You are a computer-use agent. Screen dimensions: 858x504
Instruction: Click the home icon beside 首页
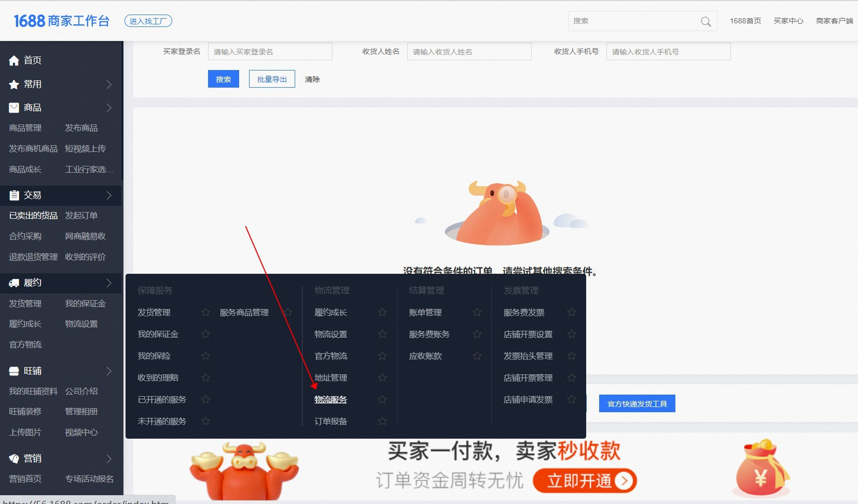tap(14, 61)
